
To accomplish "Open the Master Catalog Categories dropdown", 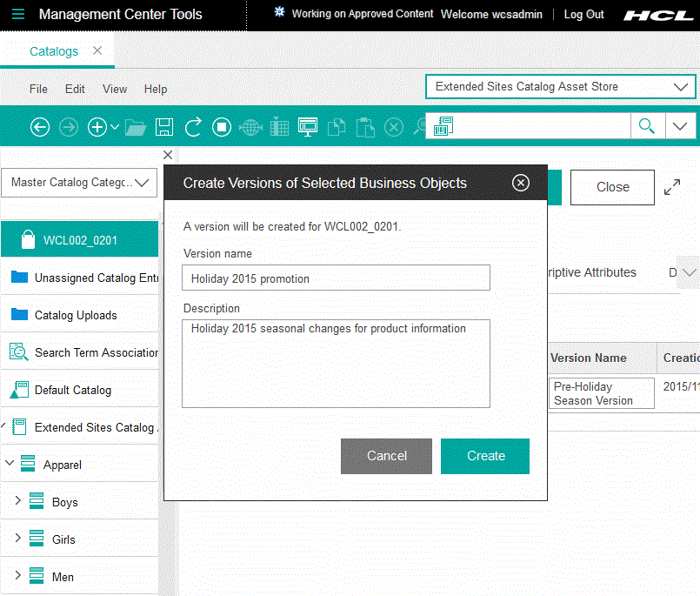I will [79, 183].
